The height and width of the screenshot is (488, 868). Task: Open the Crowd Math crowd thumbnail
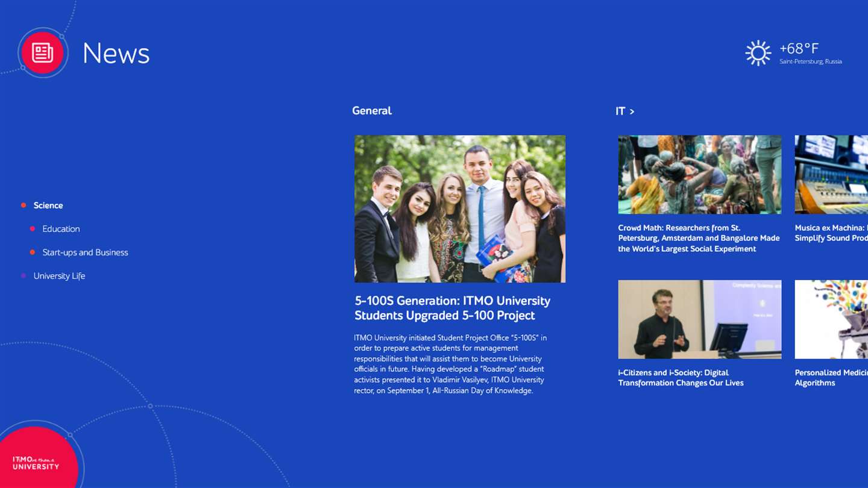click(x=700, y=175)
